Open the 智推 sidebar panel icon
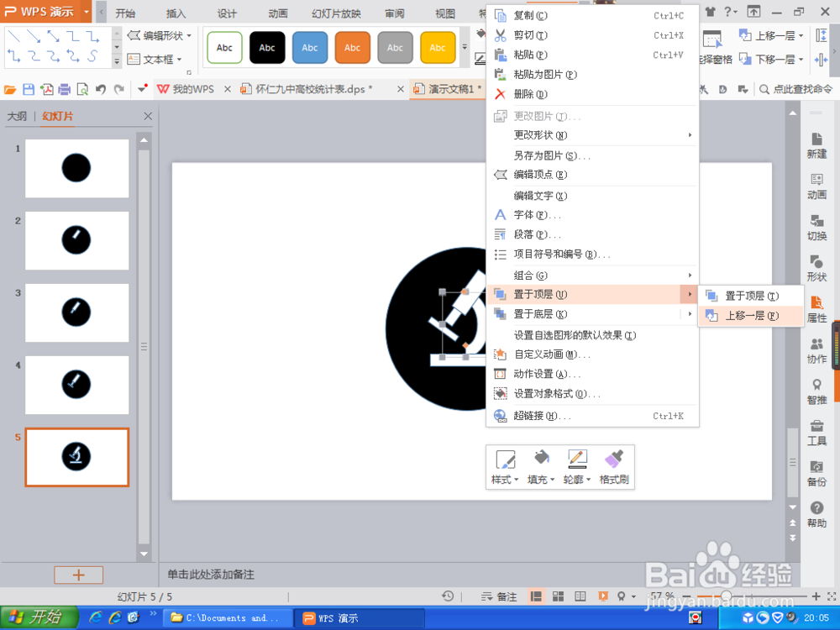The width and height of the screenshot is (840, 630). coord(816,391)
